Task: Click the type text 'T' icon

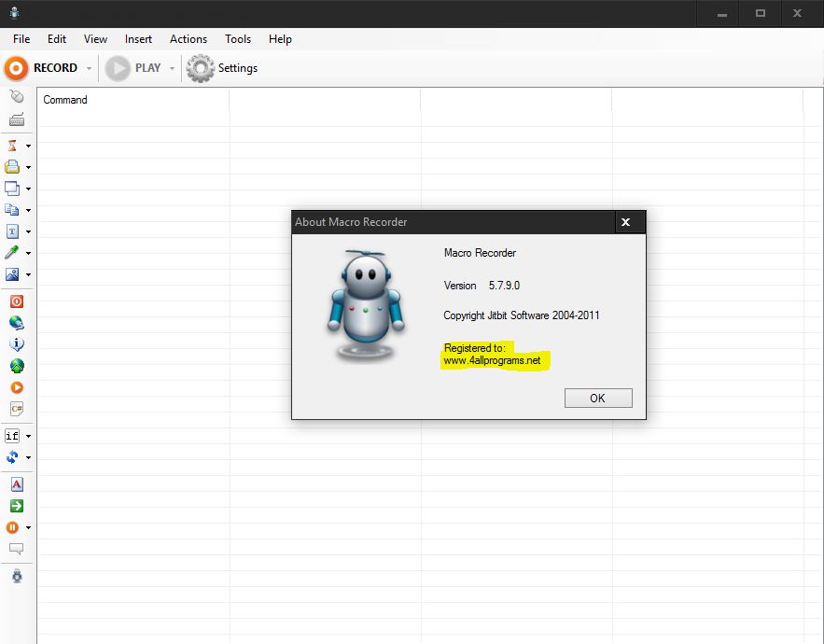Action: (x=12, y=231)
